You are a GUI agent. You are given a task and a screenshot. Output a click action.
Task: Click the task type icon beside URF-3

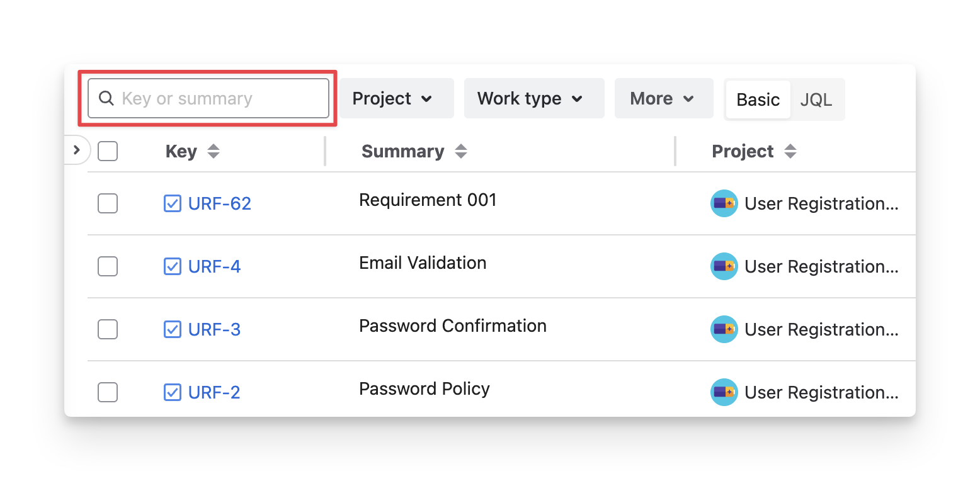point(172,329)
